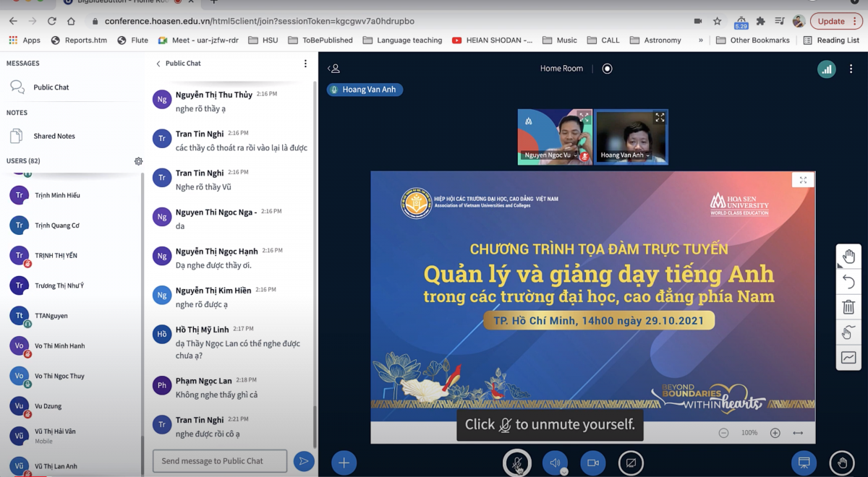This screenshot has height=477, width=868.
Task: Click the Chrome Update button
Action: click(836, 21)
